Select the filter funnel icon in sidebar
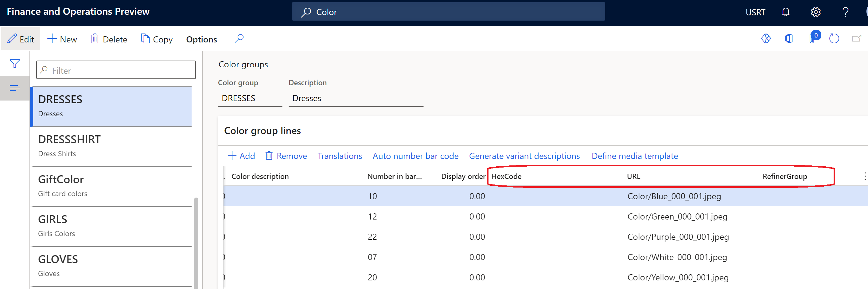This screenshot has height=289, width=868. tap(14, 63)
